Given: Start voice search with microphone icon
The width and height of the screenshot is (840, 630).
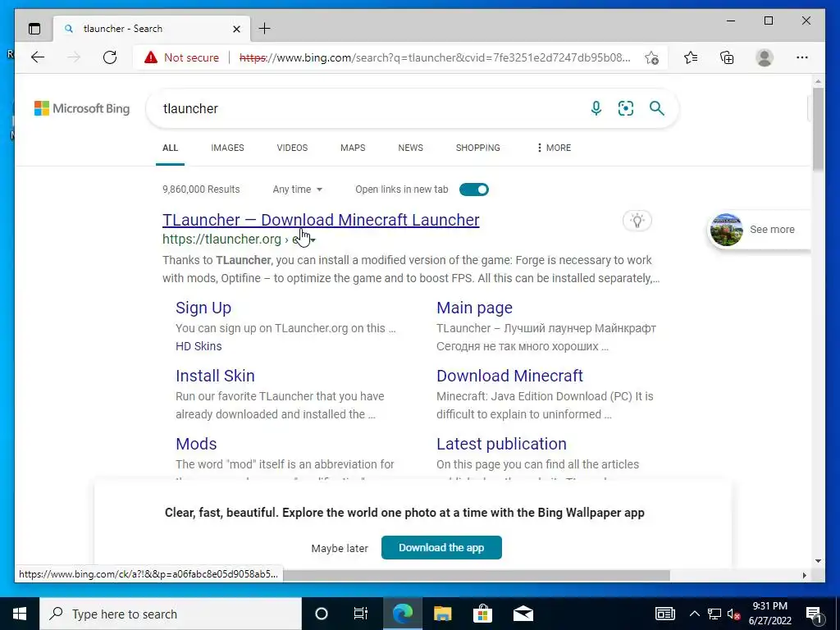Looking at the screenshot, I should click(x=596, y=108).
